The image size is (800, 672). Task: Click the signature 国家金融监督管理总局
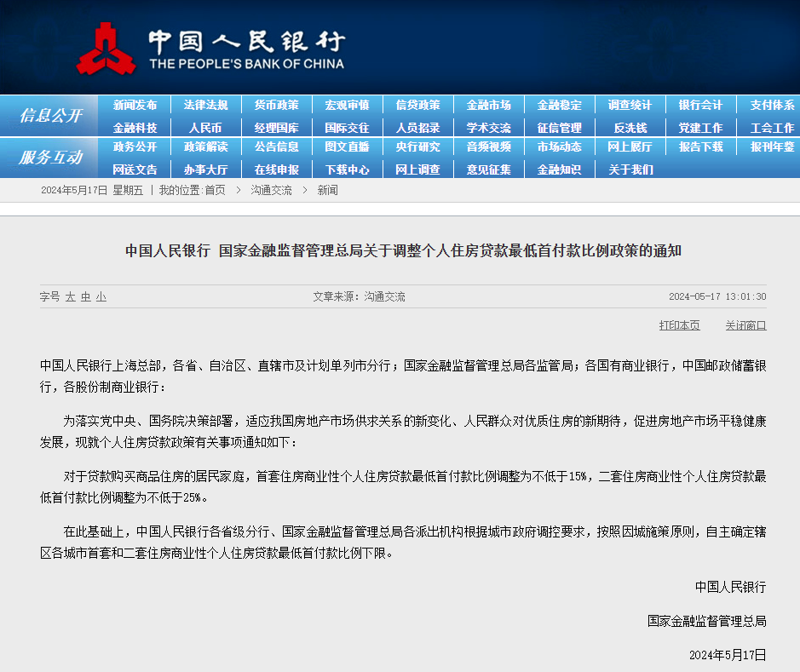[706, 621]
